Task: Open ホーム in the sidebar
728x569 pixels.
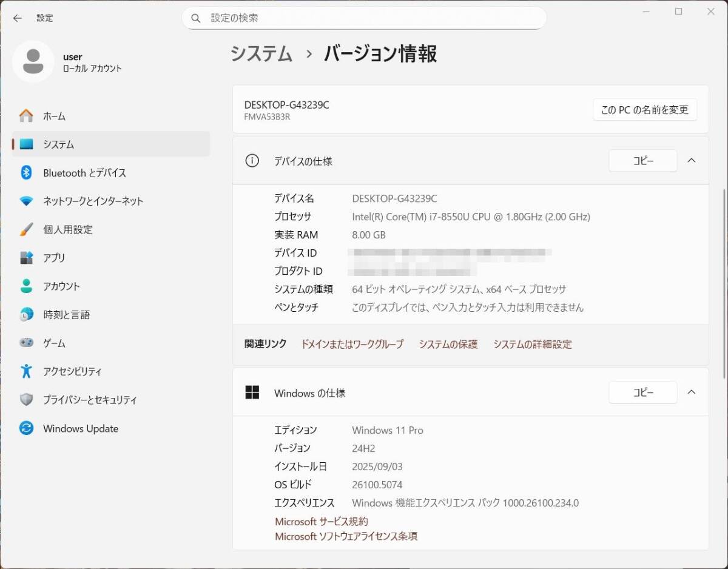Action: pos(111,116)
